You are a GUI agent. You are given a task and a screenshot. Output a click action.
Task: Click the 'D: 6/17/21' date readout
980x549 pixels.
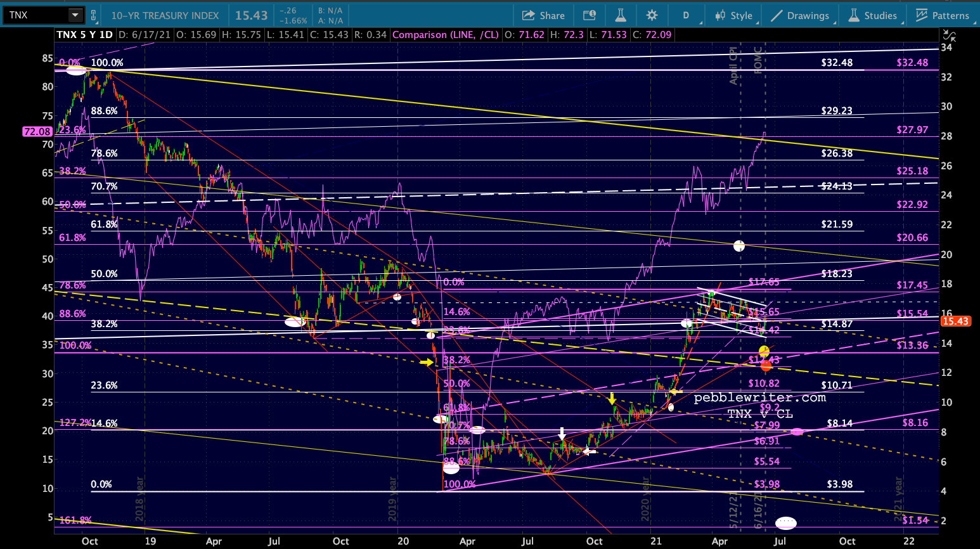coord(145,35)
